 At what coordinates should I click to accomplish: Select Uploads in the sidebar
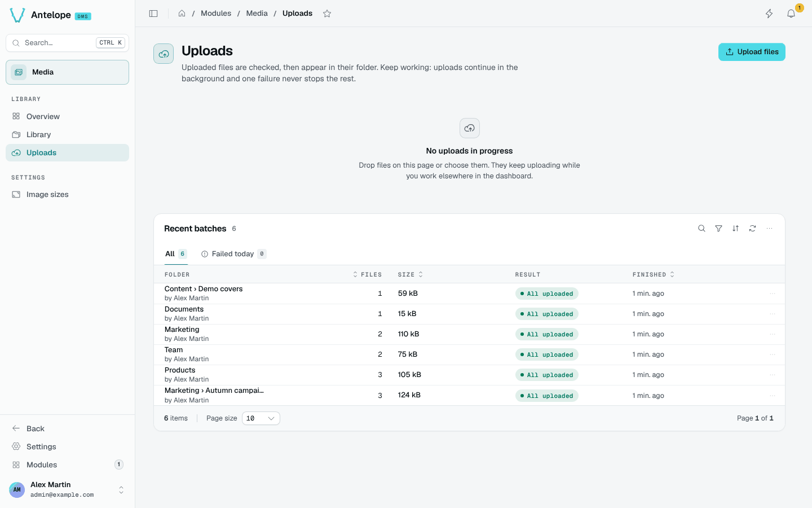[x=67, y=152]
